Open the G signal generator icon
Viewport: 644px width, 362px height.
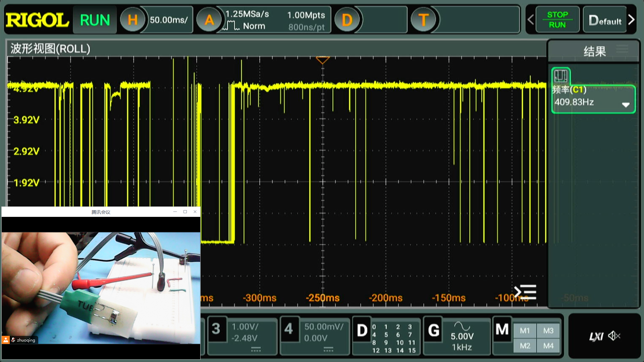(x=434, y=330)
